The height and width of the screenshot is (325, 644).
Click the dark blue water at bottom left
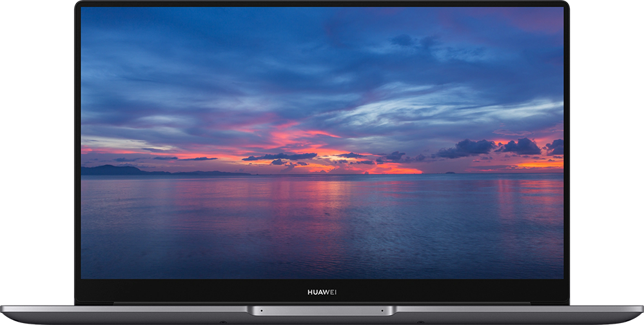pos(129,258)
